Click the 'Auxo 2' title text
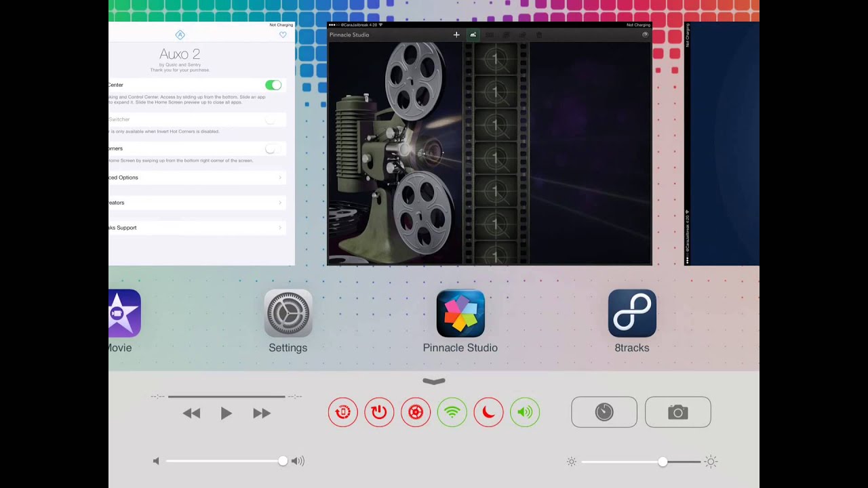The height and width of the screenshot is (488, 868). click(180, 54)
